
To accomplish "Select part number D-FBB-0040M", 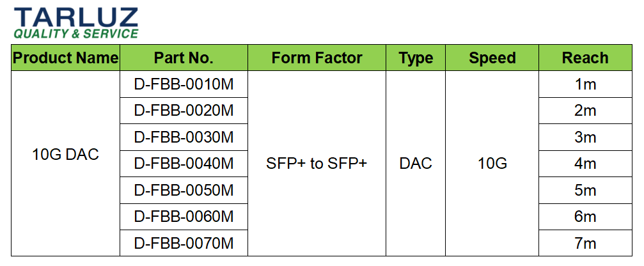I will pyautogui.click(x=184, y=164).
